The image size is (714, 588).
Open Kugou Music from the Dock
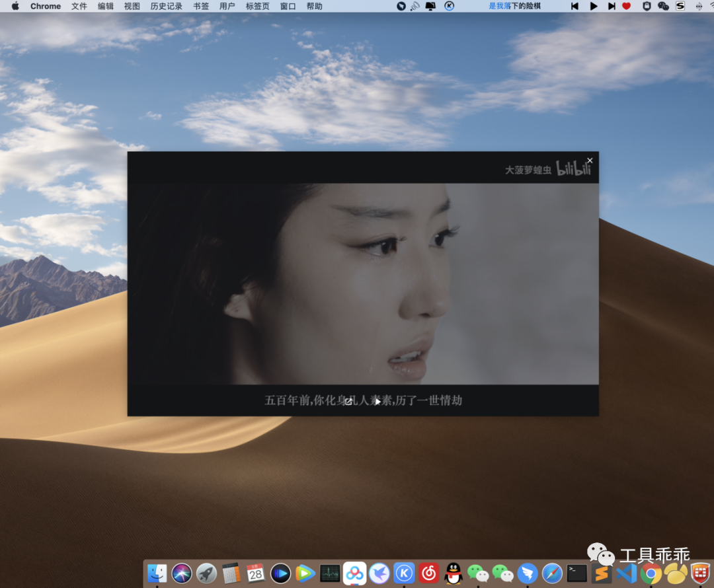tap(404, 573)
